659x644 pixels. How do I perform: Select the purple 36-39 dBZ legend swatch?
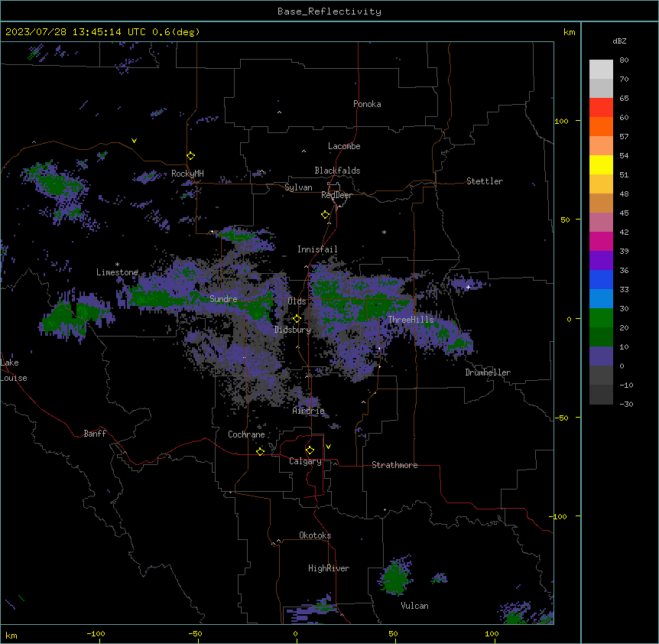(x=601, y=260)
